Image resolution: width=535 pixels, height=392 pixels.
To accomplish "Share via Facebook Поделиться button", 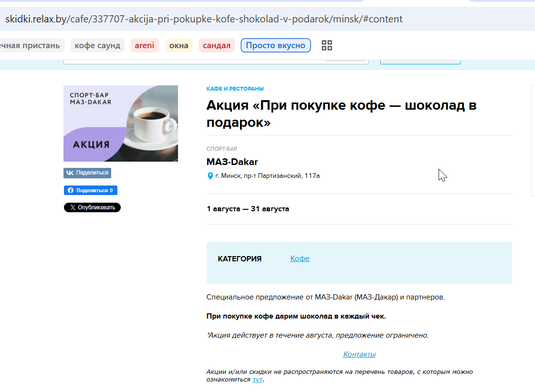I will click(90, 190).
